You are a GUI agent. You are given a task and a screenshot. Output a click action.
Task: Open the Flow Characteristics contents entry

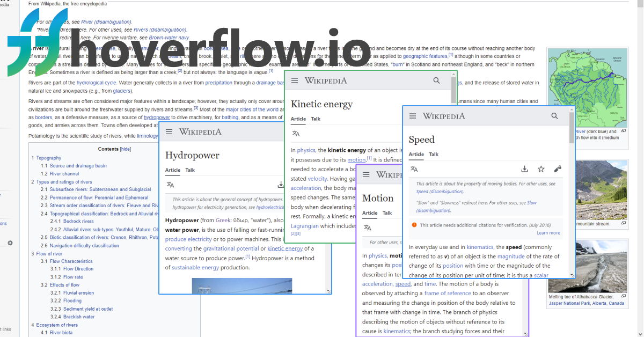(x=71, y=261)
